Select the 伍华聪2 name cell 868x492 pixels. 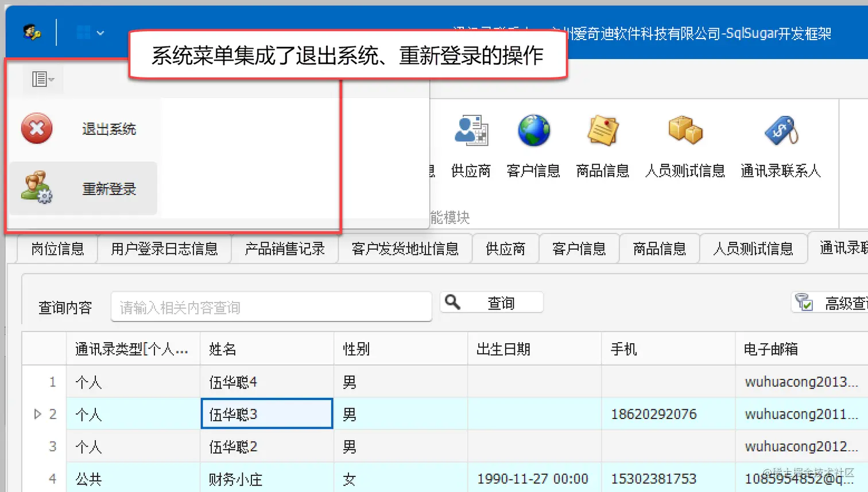pos(266,446)
